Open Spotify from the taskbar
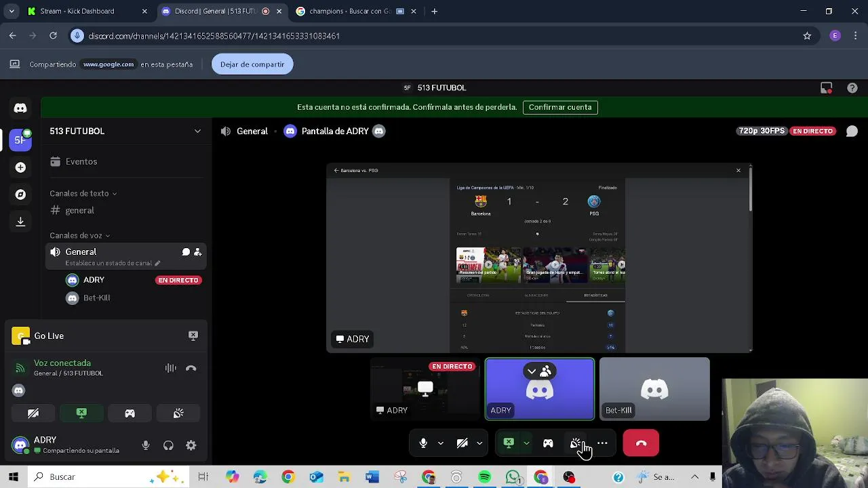 (x=484, y=477)
